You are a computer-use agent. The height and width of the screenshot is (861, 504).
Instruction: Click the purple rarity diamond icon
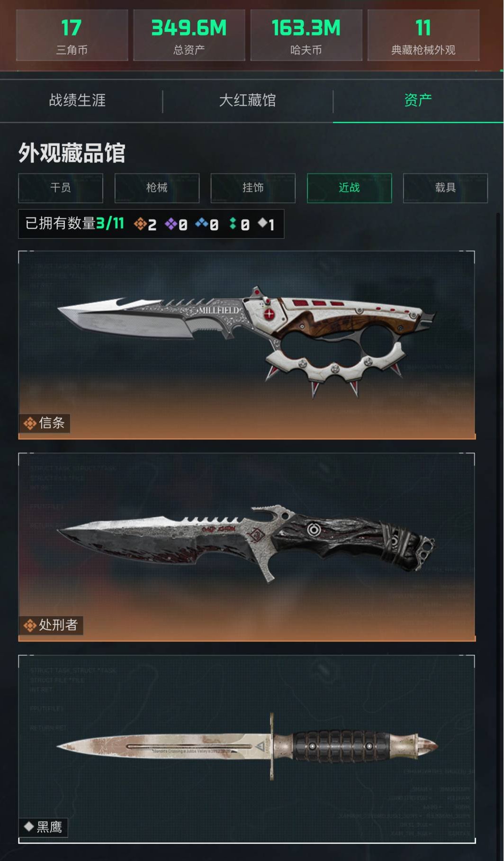click(x=171, y=223)
